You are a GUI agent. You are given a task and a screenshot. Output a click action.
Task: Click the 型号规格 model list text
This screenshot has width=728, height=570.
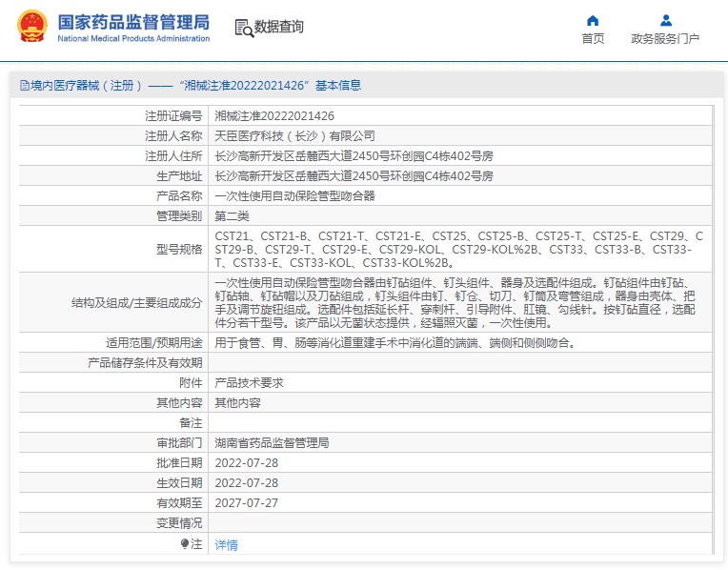click(458, 250)
